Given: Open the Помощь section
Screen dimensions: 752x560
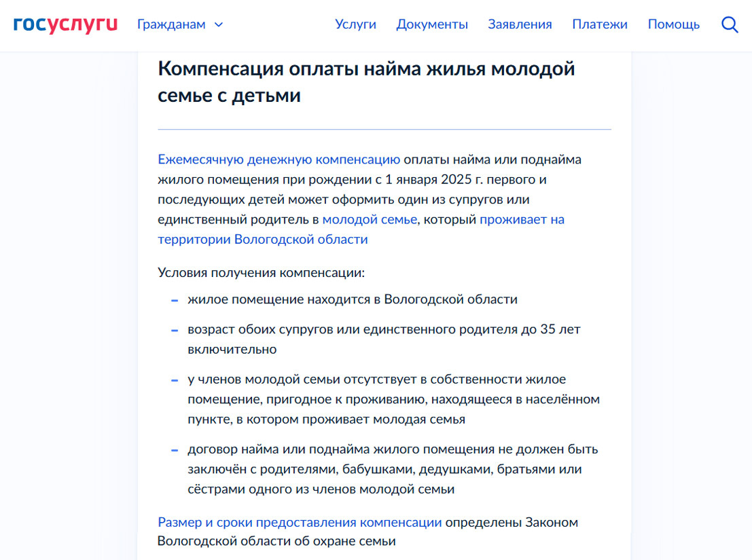Looking at the screenshot, I should point(674,24).
